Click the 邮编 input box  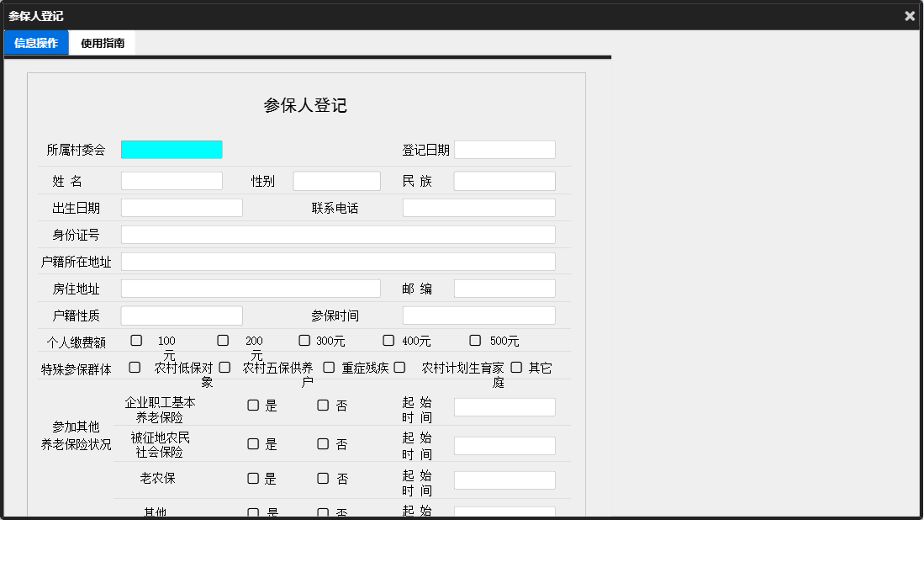click(x=504, y=288)
